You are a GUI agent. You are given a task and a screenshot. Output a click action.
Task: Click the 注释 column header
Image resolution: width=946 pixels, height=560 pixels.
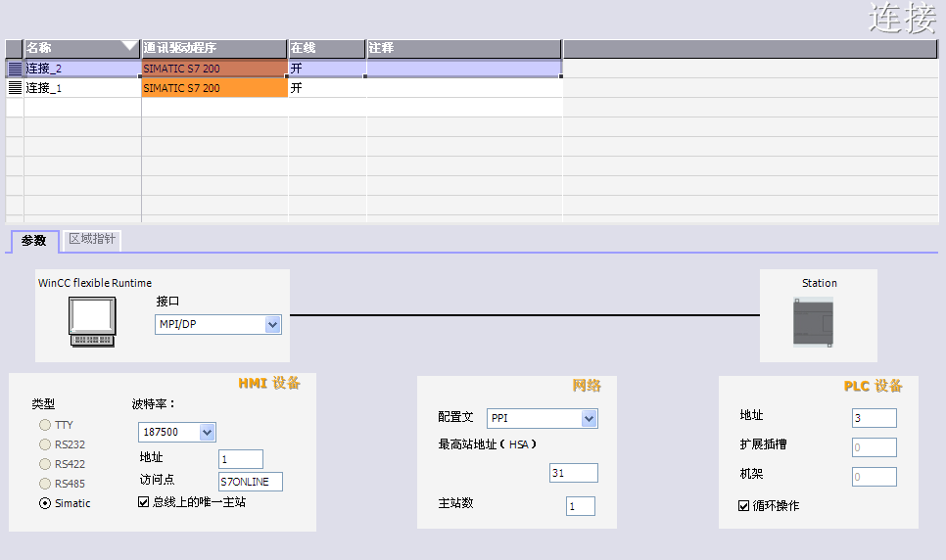(x=464, y=48)
